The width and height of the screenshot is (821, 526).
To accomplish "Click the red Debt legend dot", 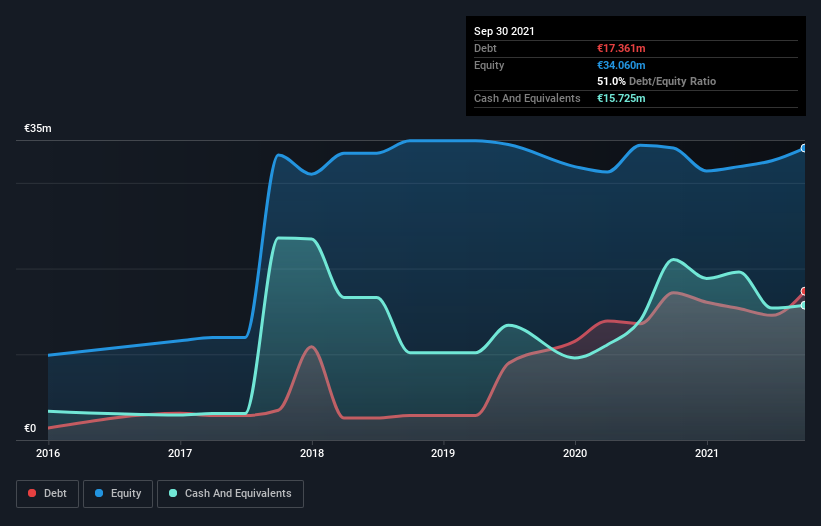I will (x=32, y=493).
